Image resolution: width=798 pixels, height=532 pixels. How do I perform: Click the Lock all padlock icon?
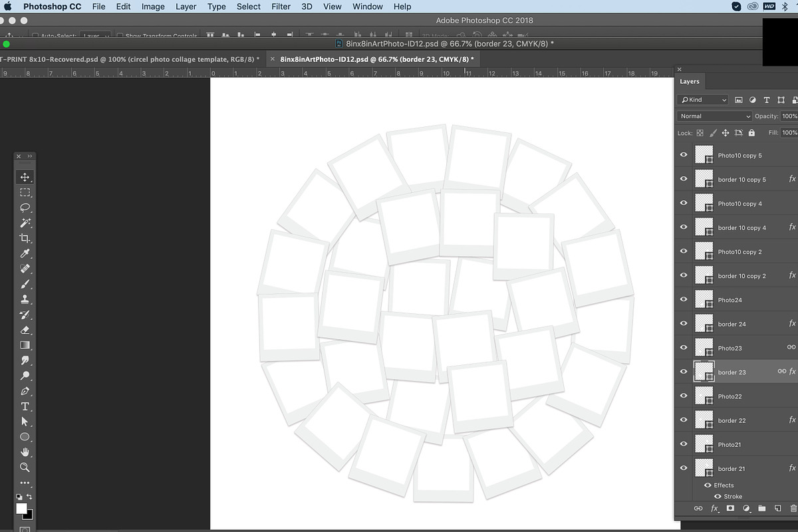coord(750,132)
